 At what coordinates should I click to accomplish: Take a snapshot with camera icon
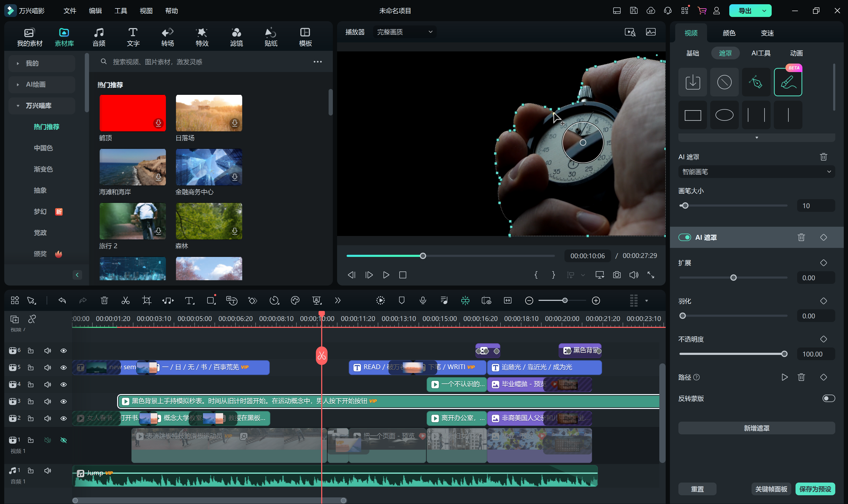click(617, 275)
